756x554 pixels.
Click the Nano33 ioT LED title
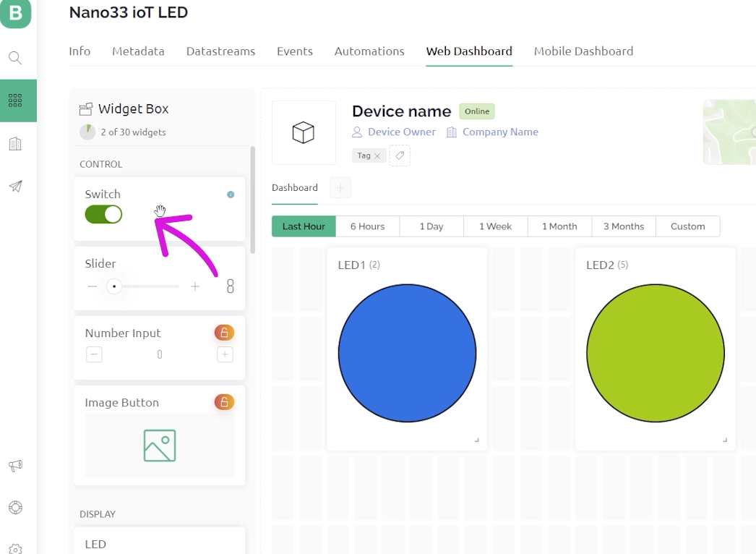(129, 12)
